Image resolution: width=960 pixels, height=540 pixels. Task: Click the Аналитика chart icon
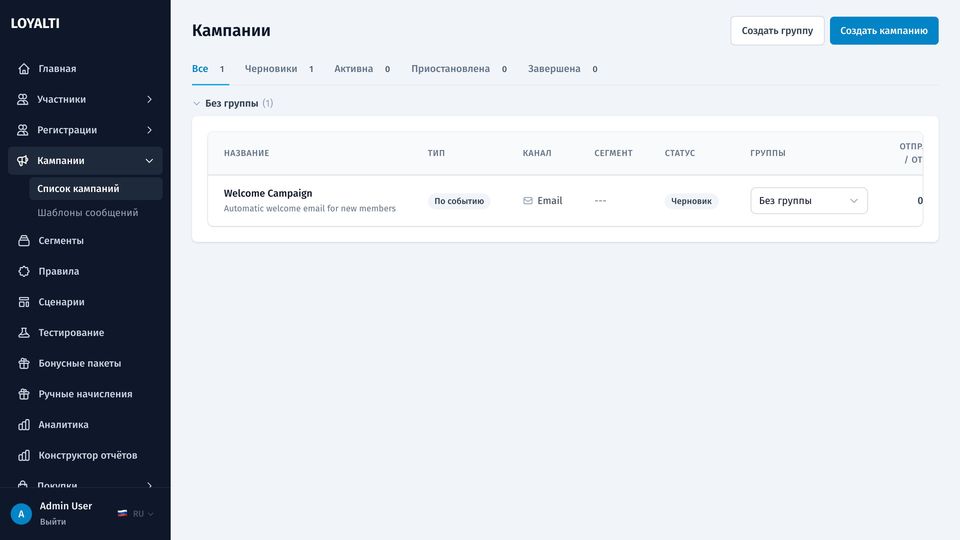coord(24,424)
